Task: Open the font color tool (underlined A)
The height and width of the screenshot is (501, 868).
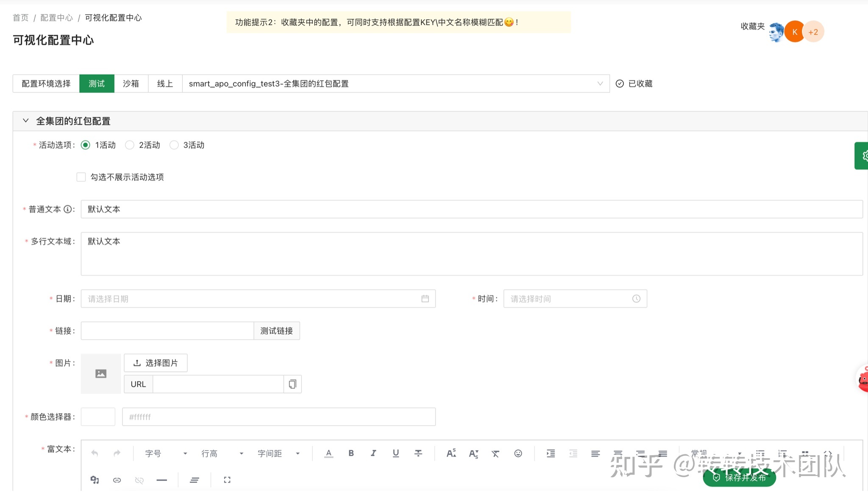Action: [328, 454]
